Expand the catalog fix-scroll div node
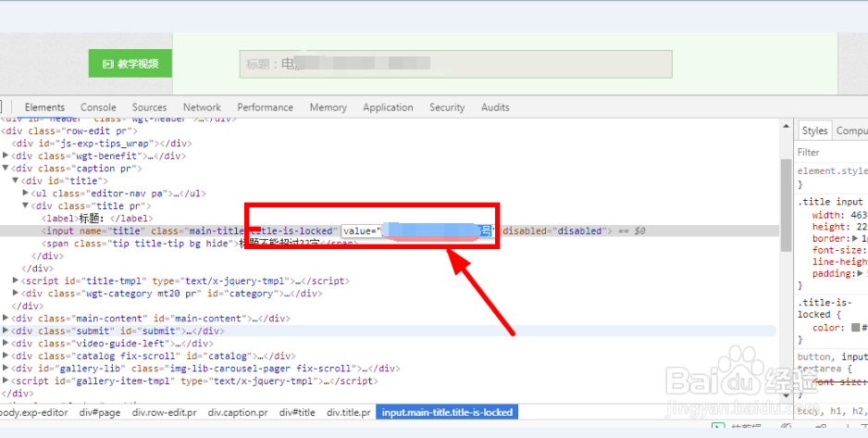The image size is (868, 438). (6, 356)
